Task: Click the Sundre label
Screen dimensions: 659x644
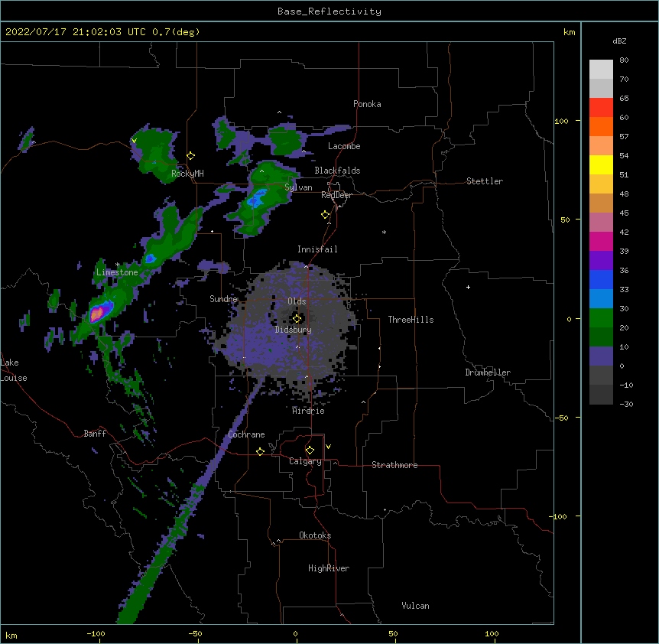Action: pos(223,299)
